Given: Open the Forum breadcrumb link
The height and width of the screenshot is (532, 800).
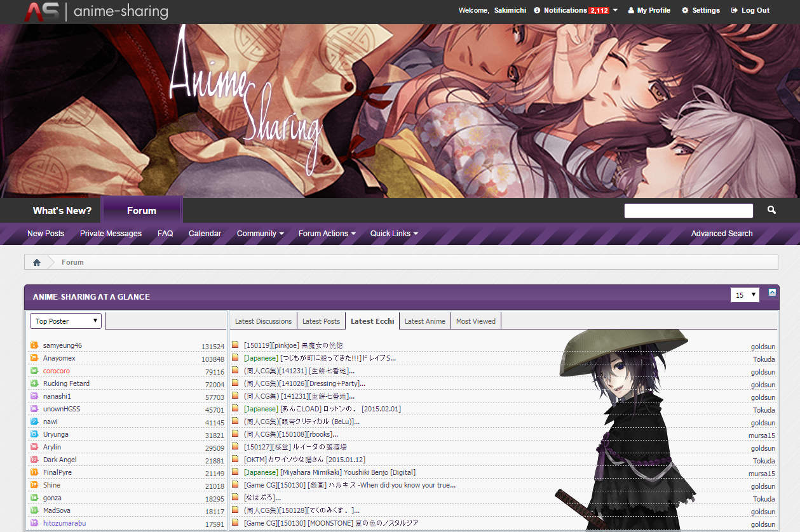Looking at the screenshot, I should pos(72,262).
